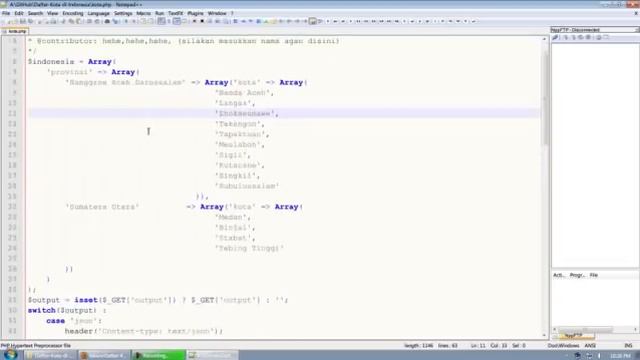
Task: Click the NppFTP upload file icon
Action: coord(573,37)
